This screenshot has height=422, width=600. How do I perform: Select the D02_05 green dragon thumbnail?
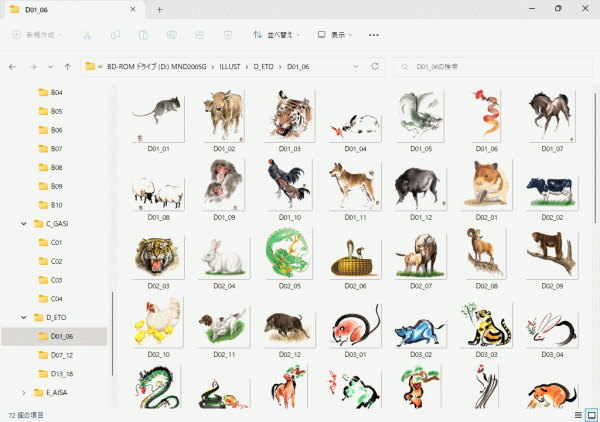(290, 253)
